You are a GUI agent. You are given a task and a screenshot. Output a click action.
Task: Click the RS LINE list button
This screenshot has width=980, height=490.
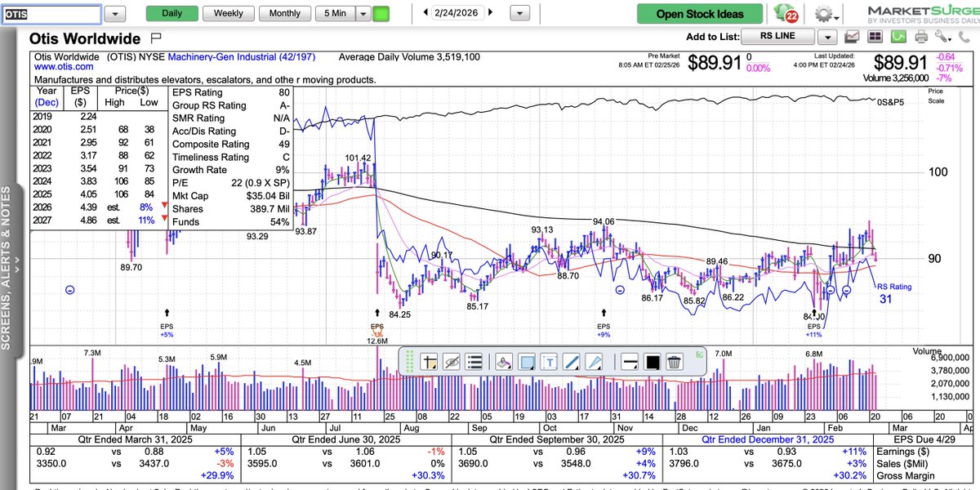tap(777, 37)
